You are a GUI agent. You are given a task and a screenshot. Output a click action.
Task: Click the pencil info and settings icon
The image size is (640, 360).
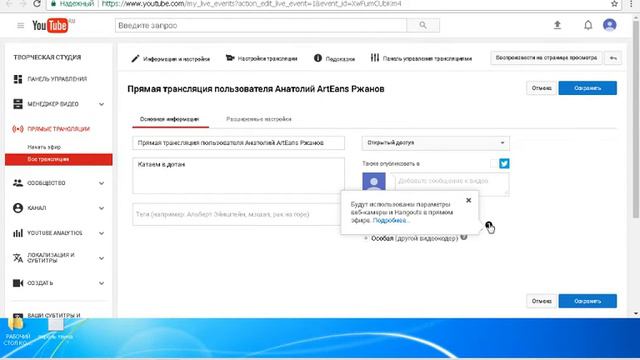pyautogui.click(x=135, y=58)
